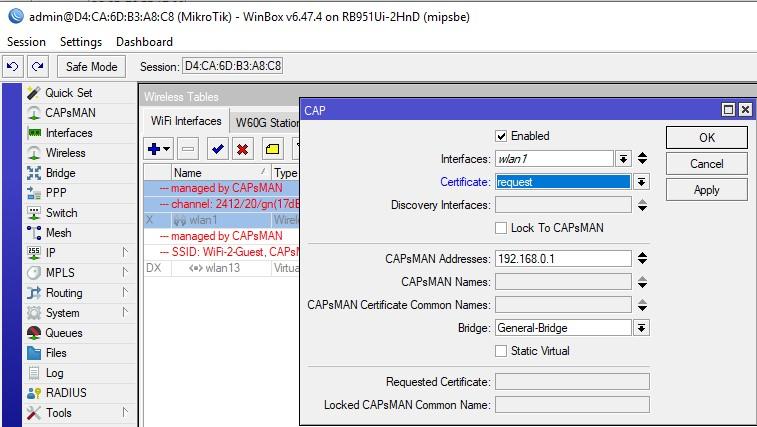Click CAPsMAN Names expand arrows
The height and width of the screenshot is (427, 757).
tap(643, 282)
